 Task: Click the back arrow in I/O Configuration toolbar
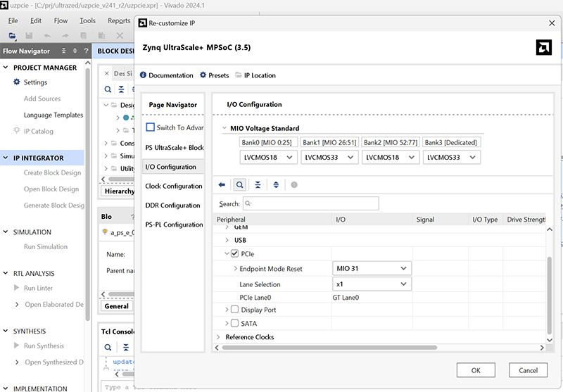(x=222, y=184)
